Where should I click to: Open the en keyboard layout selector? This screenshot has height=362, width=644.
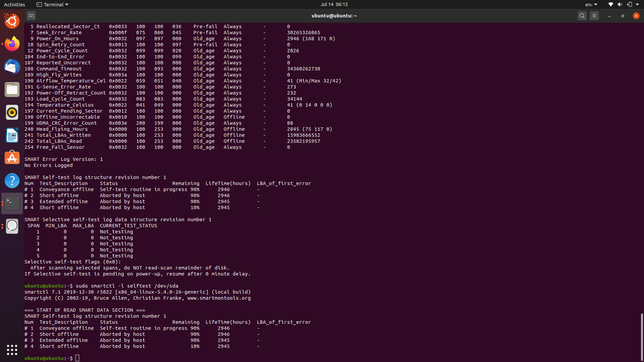point(591,4)
